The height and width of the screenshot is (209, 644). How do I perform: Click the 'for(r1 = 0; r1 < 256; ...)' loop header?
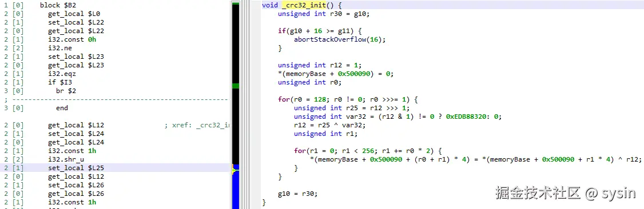(x=368, y=151)
